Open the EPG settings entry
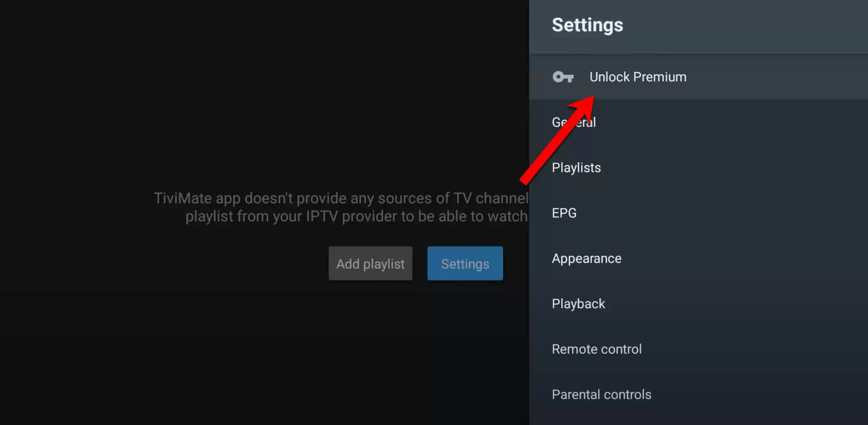This screenshot has width=868, height=425. point(564,213)
